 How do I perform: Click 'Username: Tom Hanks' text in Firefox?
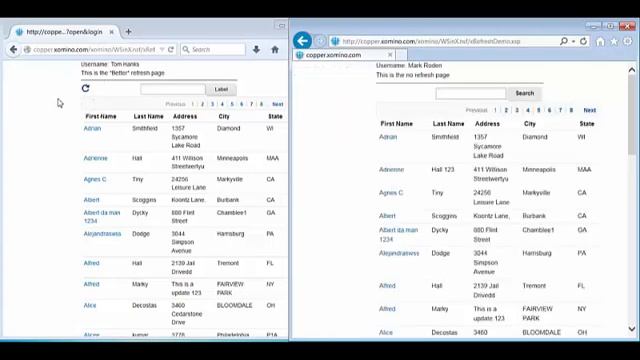(110, 64)
